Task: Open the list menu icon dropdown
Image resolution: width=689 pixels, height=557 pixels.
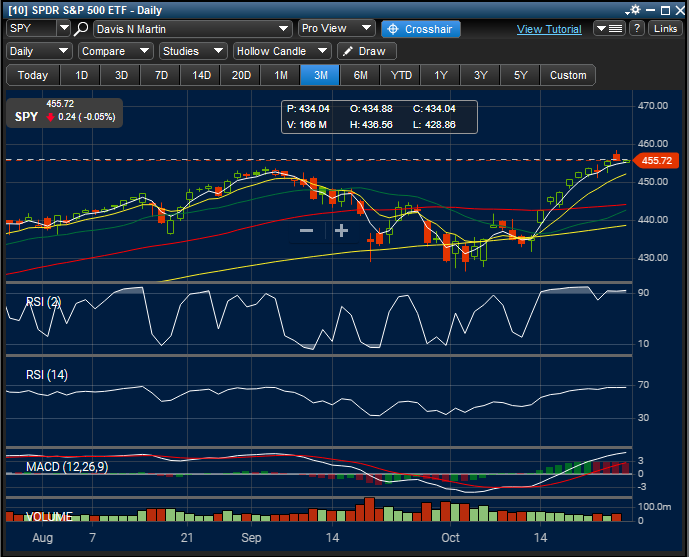Action: (x=609, y=29)
